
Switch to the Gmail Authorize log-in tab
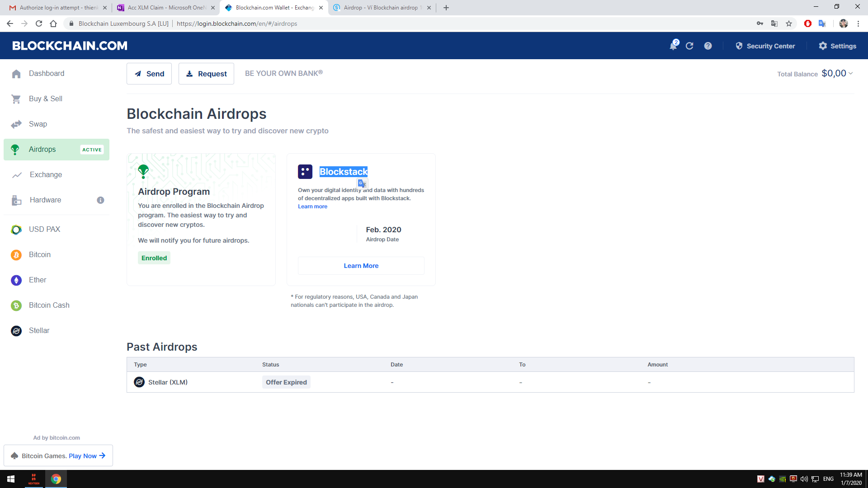point(58,8)
